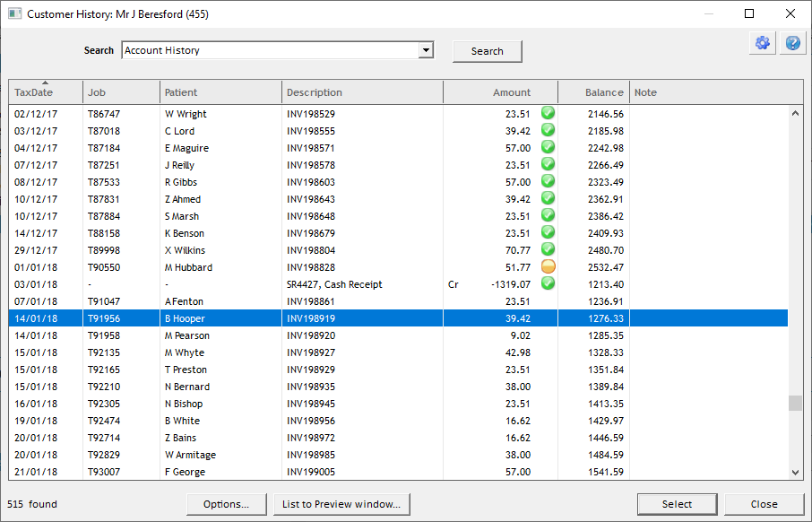Click List to Preview window button
This screenshot has width=812, height=522.
[x=341, y=504]
